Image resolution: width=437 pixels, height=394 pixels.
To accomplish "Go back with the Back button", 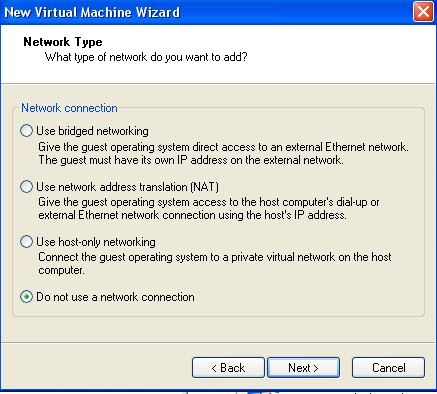I will pyautogui.click(x=228, y=368).
